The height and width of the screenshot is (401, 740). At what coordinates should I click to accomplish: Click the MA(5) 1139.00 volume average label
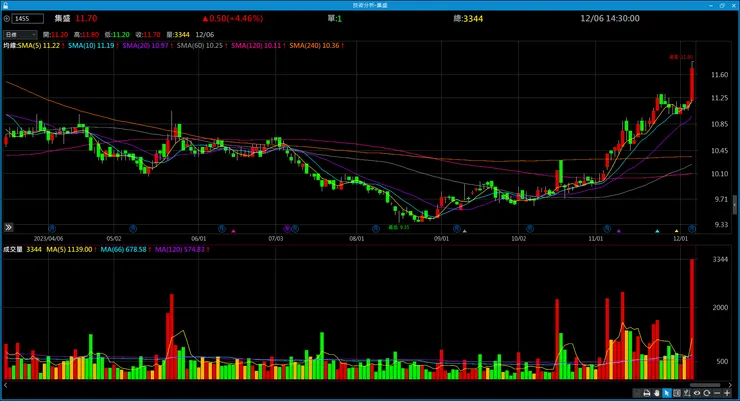(69, 250)
